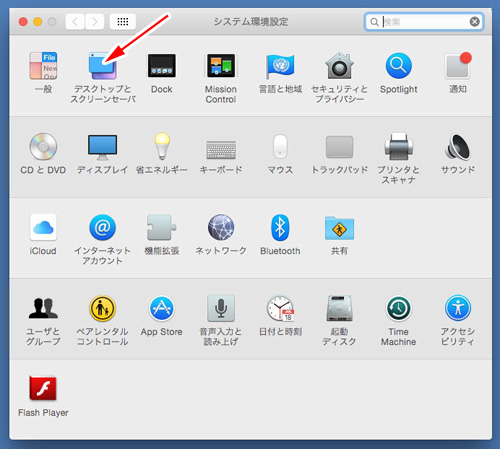This screenshot has width=500, height=449.
Task: Open ペアレンタルコントロール preferences
Action: click(x=103, y=308)
